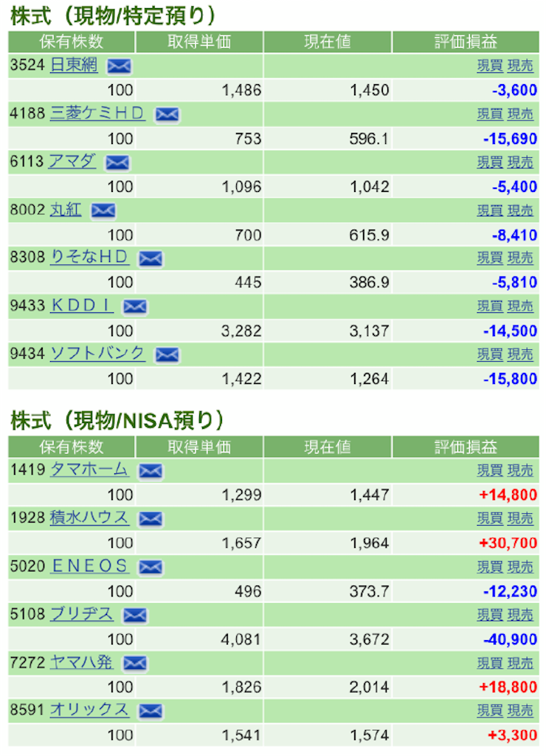Click 現買 for タマホーム
The height and width of the screenshot is (756, 546).
click(x=490, y=470)
